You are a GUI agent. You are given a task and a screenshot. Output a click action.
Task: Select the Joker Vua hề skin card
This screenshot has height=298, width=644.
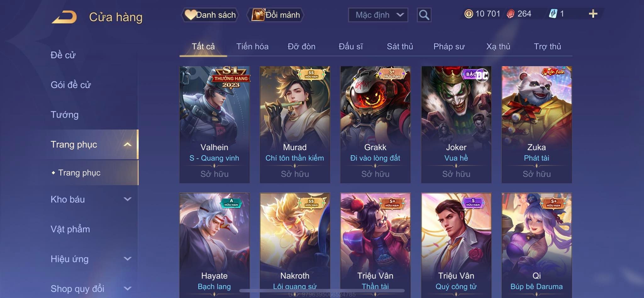click(456, 124)
